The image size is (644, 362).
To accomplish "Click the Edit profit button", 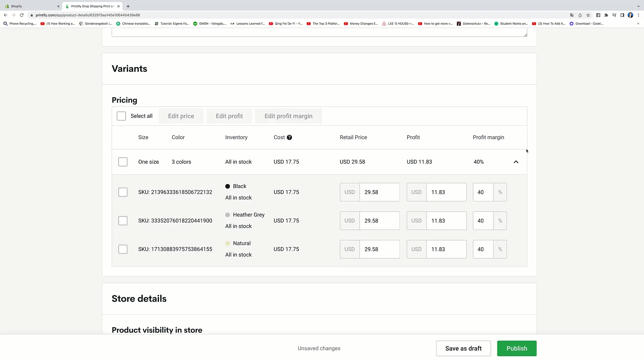I will (229, 116).
